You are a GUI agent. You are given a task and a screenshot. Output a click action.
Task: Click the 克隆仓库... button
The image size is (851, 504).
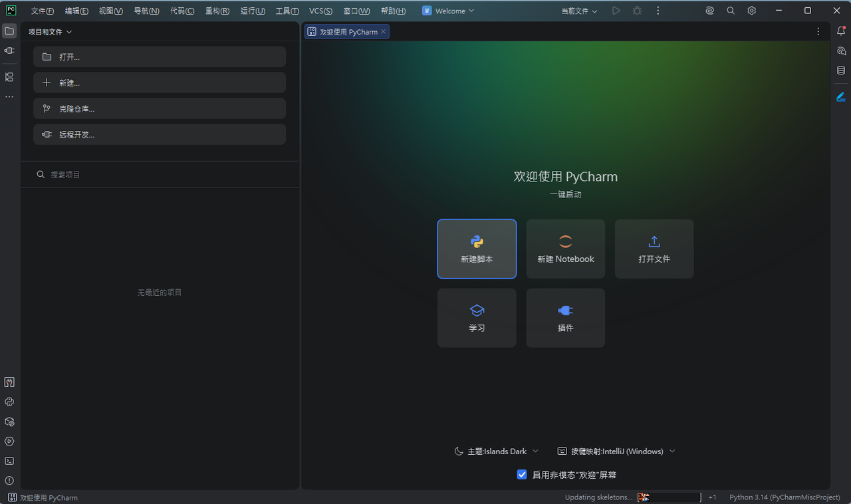pos(160,108)
